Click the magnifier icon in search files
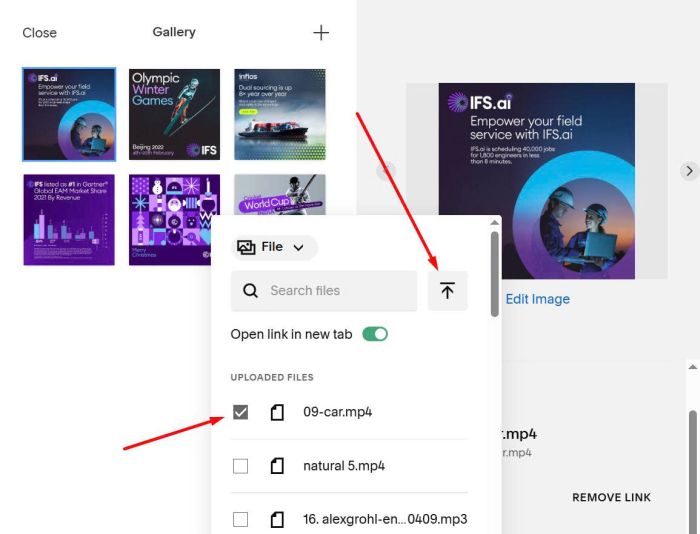Viewport: 700px width, 534px height. point(251,291)
